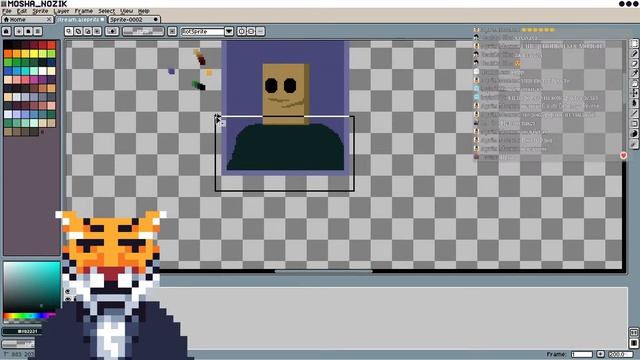Pick the white palette swatch
The image size is (640, 360).
coord(42,71)
